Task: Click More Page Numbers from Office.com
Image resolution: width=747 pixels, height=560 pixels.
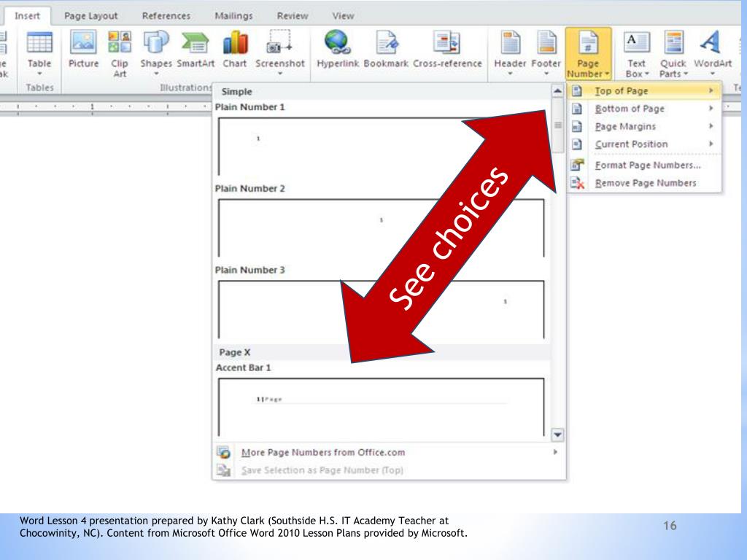Action: pyautogui.click(x=389, y=452)
